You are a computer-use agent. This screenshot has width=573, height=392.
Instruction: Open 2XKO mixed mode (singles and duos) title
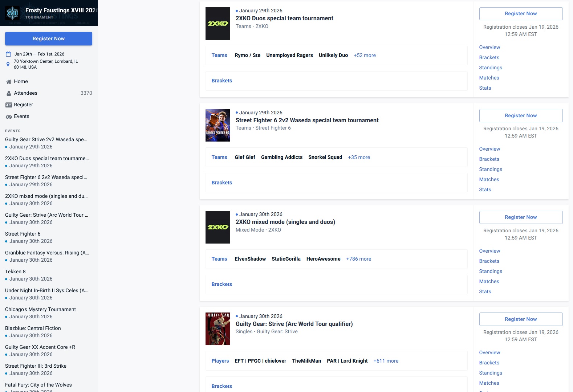[x=285, y=222]
